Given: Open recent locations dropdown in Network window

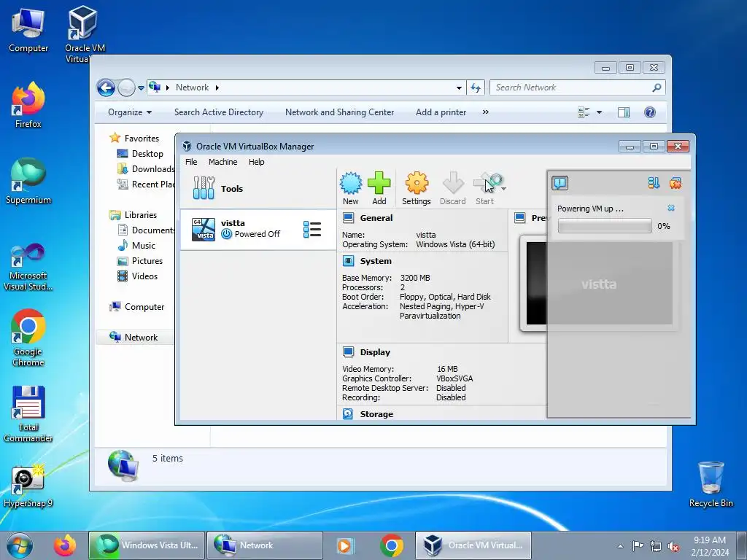Looking at the screenshot, I should (x=141, y=88).
